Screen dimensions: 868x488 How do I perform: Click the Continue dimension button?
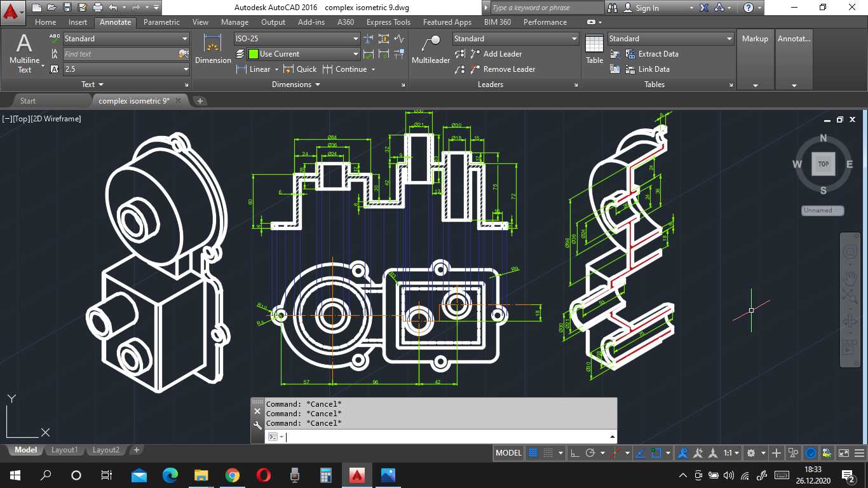coord(344,69)
